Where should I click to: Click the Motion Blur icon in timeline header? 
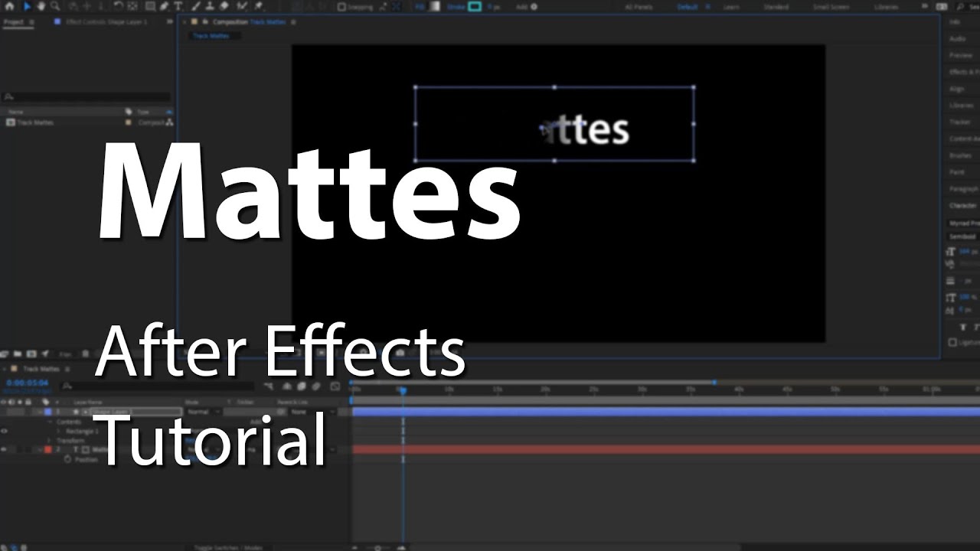click(316, 386)
